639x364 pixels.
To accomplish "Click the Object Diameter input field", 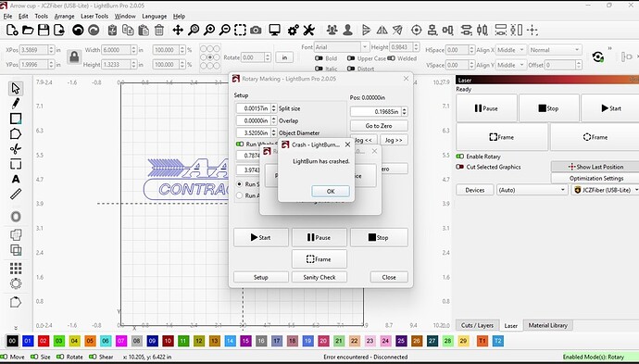I will coord(254,132).
